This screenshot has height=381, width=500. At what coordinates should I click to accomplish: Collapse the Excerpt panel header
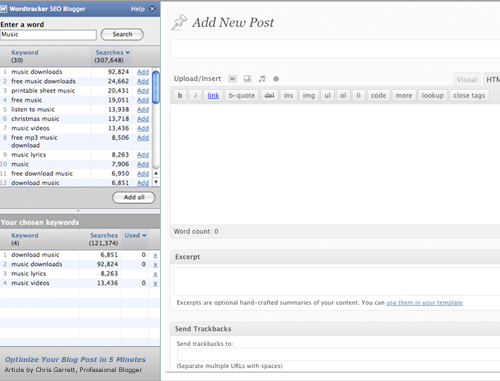point(335,257)
